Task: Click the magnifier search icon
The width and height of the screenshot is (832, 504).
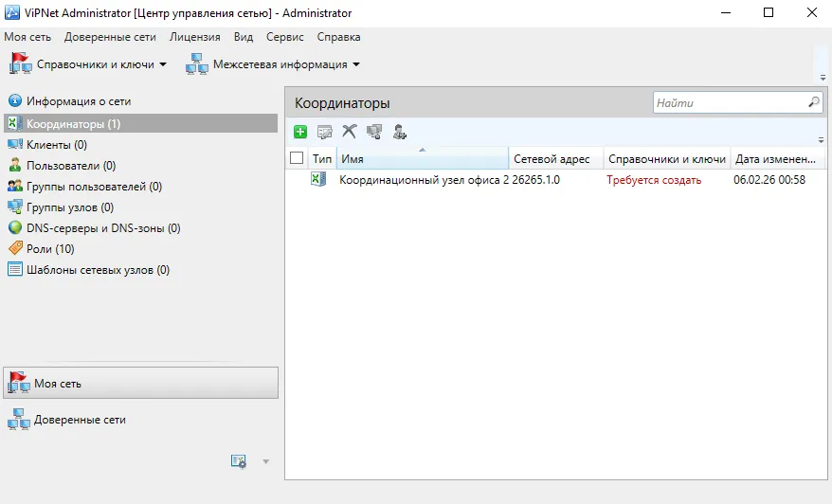Action: 814,102
